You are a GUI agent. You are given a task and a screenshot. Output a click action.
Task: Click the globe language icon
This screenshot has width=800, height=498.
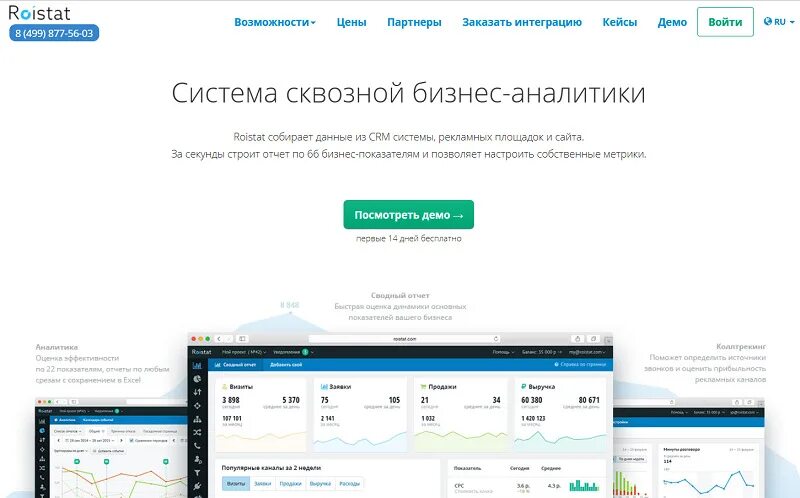[x=768, y=21]
